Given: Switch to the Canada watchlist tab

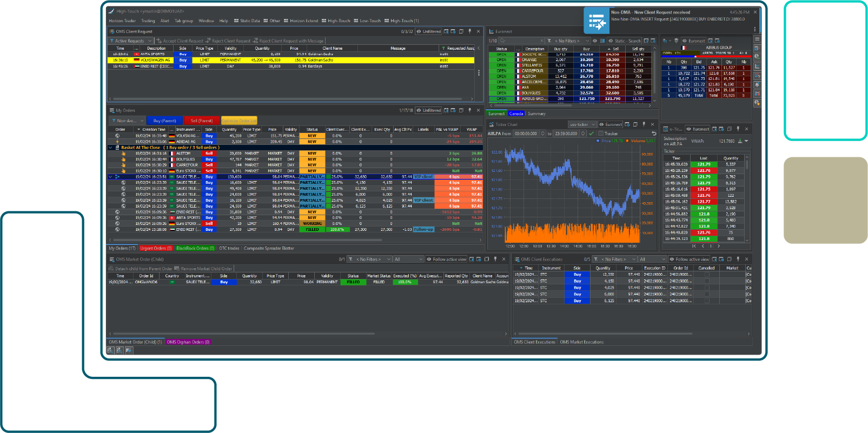Looking at the screenshot, I should point(516,114).
